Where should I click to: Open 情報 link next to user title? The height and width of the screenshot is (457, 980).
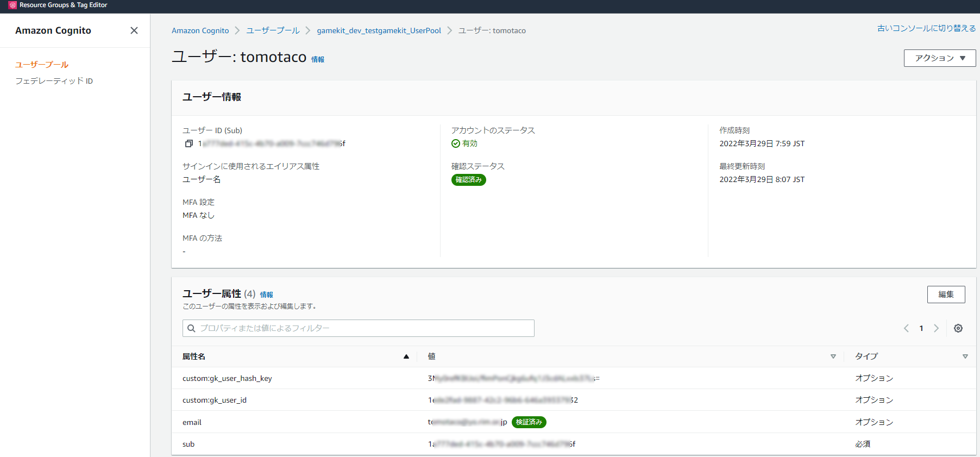tap(318, 60)
